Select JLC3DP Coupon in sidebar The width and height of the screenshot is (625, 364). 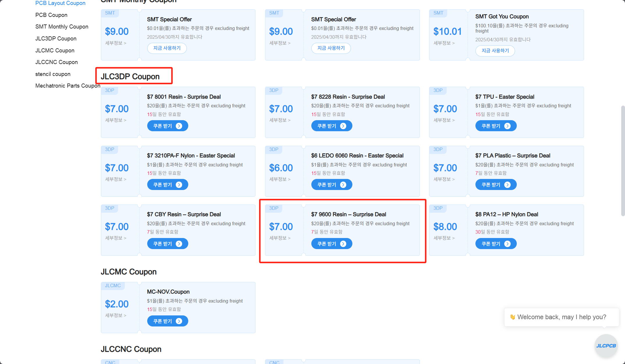point(56,39)
